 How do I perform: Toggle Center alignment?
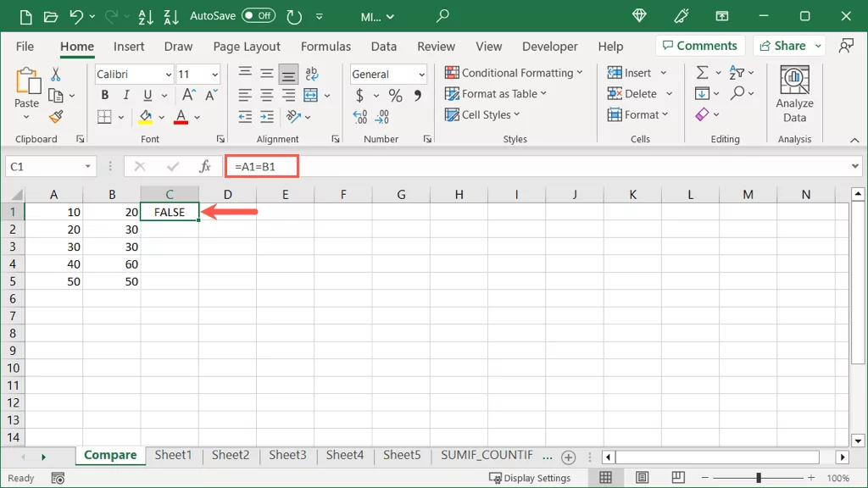[x=267, y=95]
